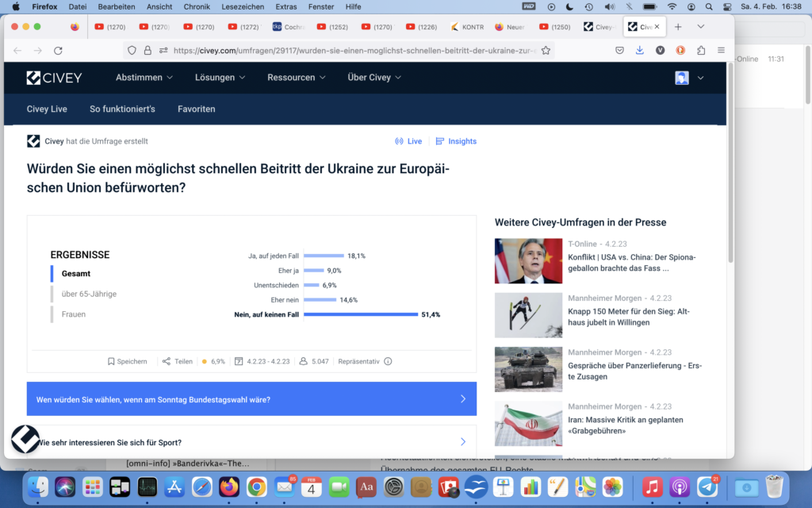Open the Bundestagswahl Sonntag survey banner
This screenshot has height=508, width=812.
coord(251,399)
